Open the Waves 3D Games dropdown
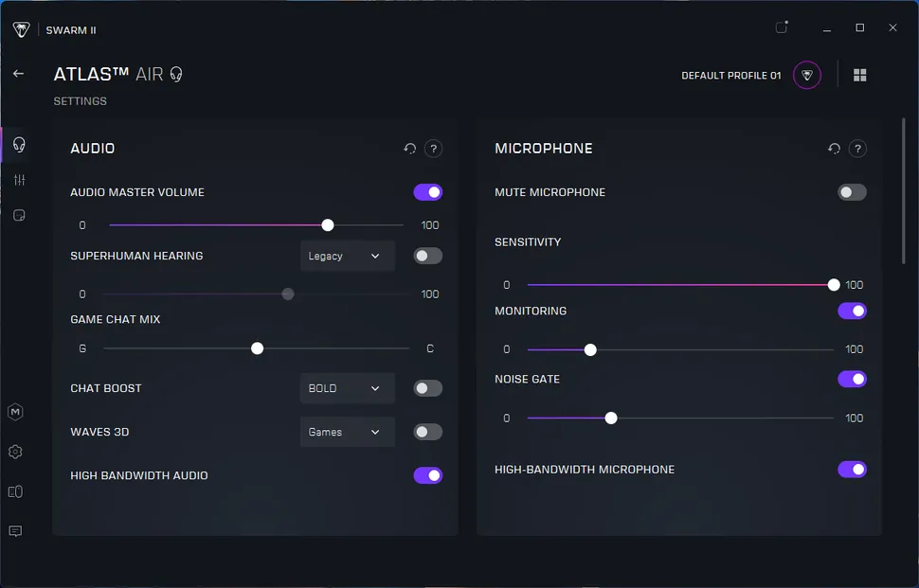919x588 pixels. point(347,432)
